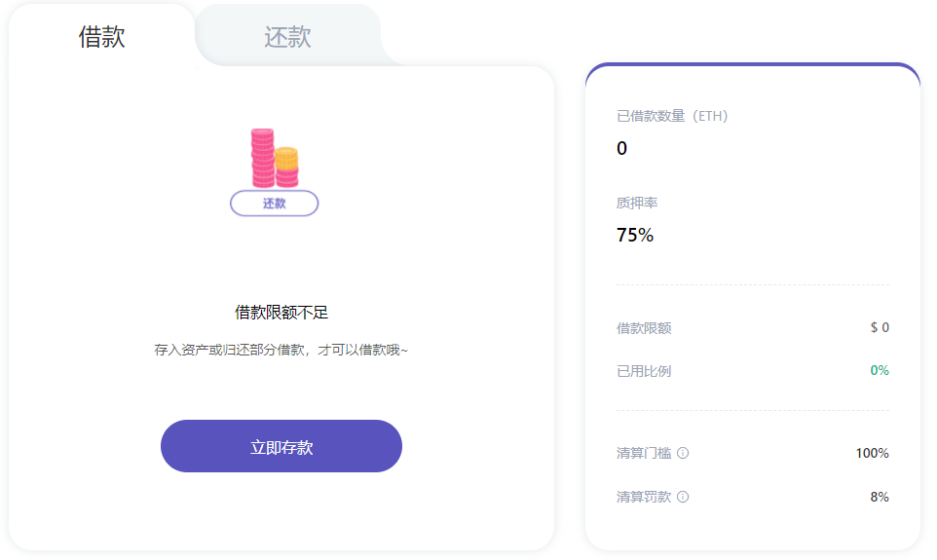Click the 8% liquidation penalty value
The image size is (937, 560).
[880, 497]
